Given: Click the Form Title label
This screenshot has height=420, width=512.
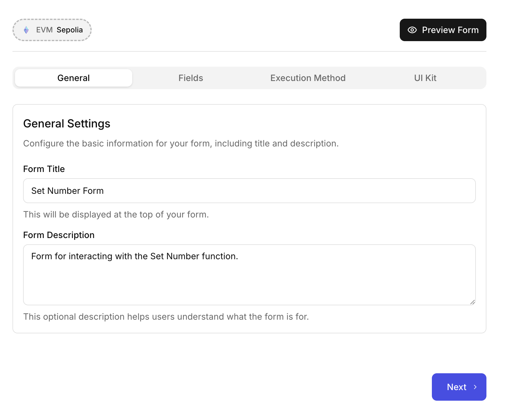Looking at the screenshot, I should [44, 169].
